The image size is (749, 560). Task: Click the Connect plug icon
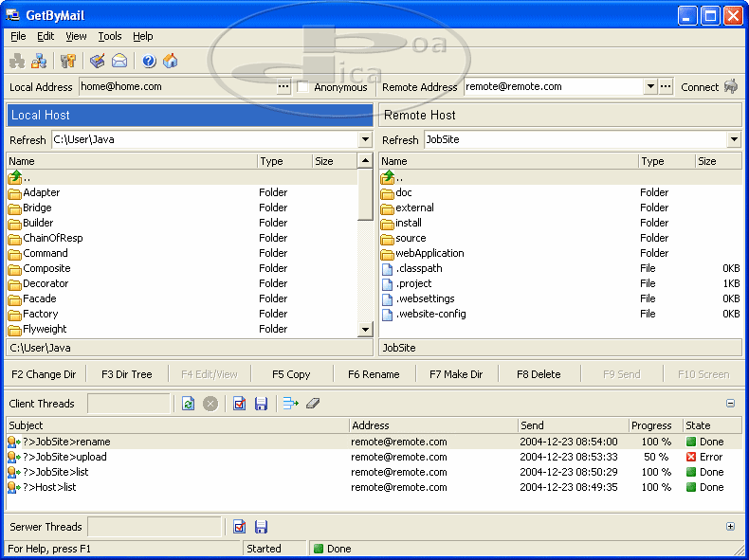(731, 86)
